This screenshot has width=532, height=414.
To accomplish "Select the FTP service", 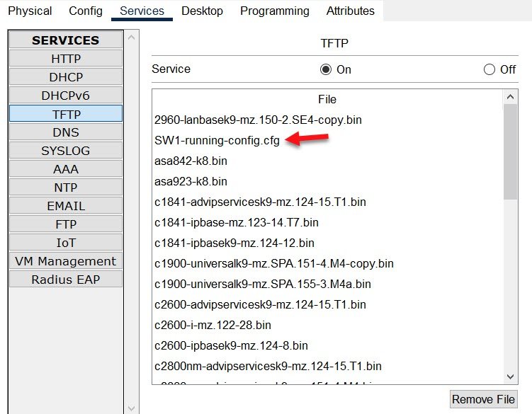I will (x=66, y=224).
